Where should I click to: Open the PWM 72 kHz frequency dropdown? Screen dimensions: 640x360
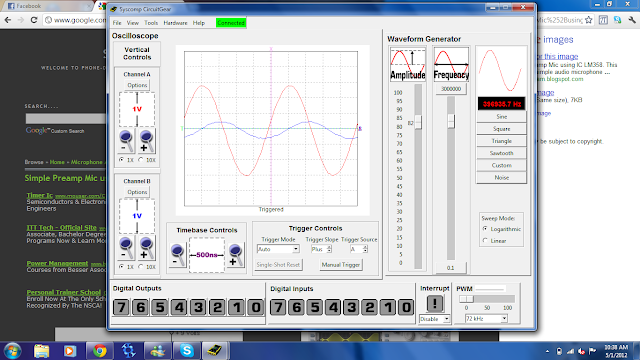point(486,319)
